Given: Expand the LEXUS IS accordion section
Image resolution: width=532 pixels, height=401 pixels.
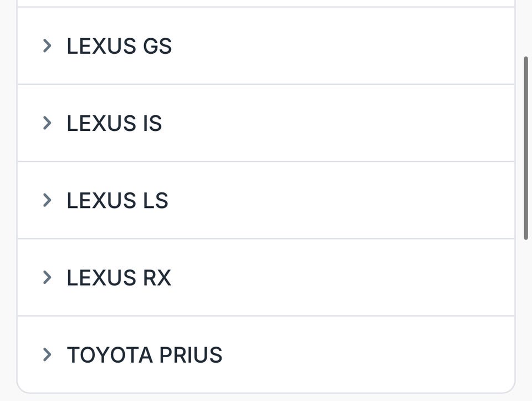Looking at the screenshot, I should (266, 123).
